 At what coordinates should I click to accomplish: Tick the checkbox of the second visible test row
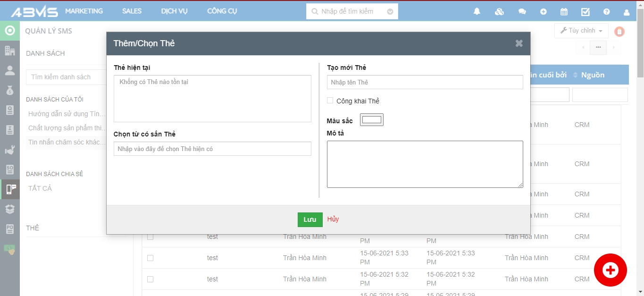pos(150,258)
